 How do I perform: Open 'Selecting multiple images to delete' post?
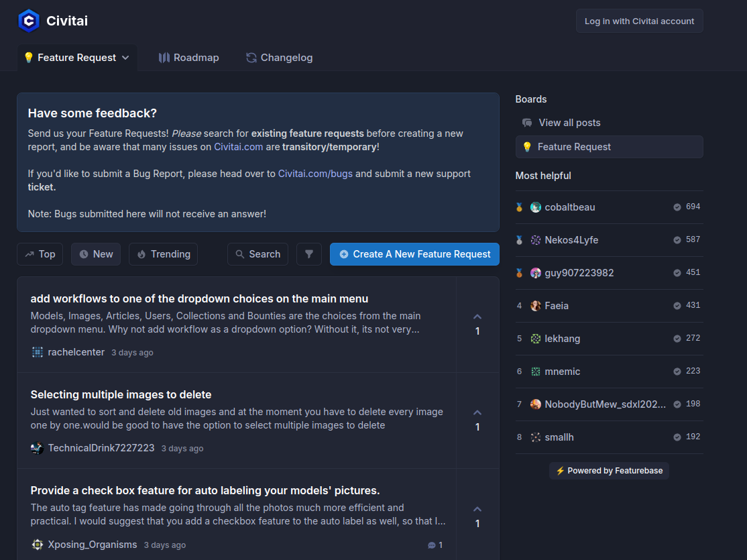pos(121,394)
